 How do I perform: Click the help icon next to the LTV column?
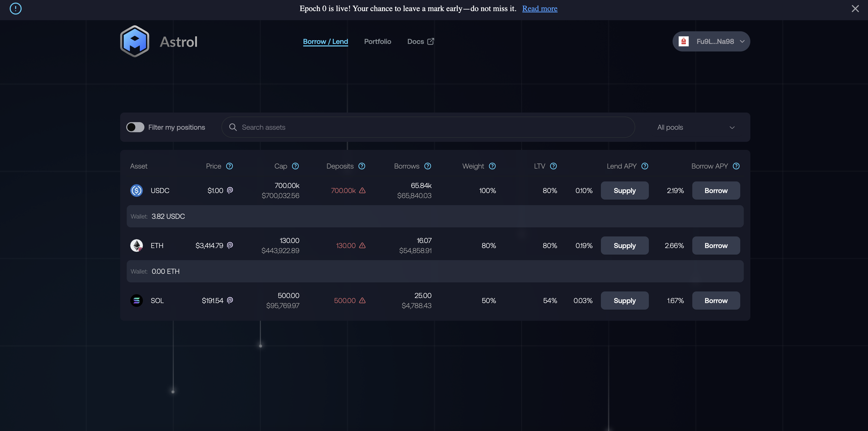pos(554,166)
